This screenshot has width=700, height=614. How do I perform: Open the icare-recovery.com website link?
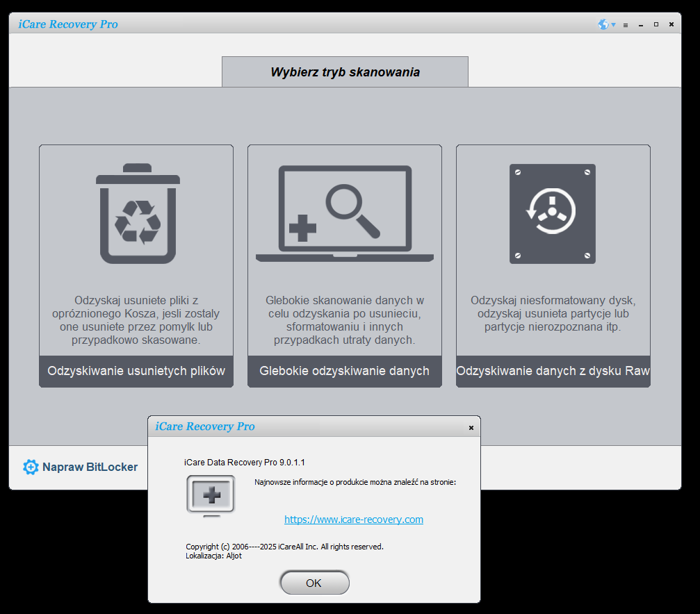[354, 520]
